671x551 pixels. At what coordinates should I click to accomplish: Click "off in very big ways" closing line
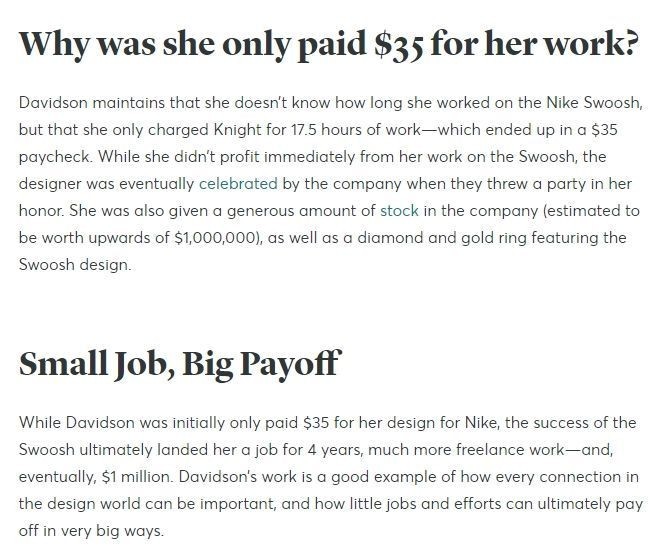coord(91,530)
